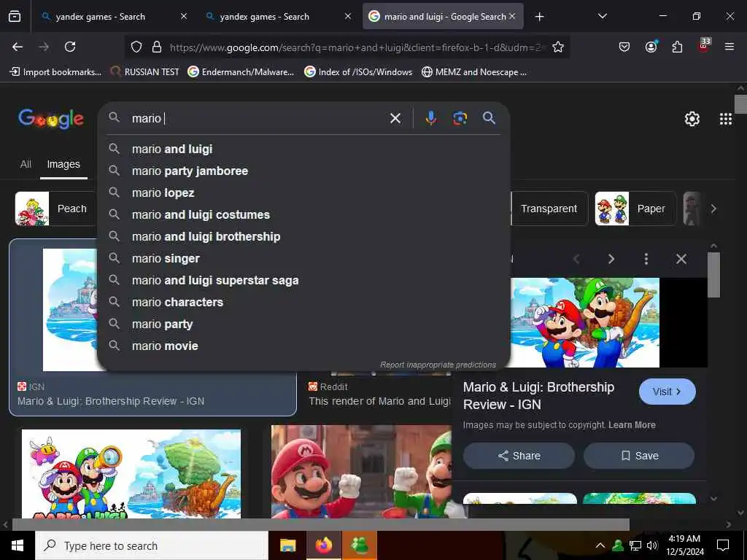Open the notifications action center
The width and height of the screenshot is (747, 560).
pyautogui.click(x=723, y=545)
